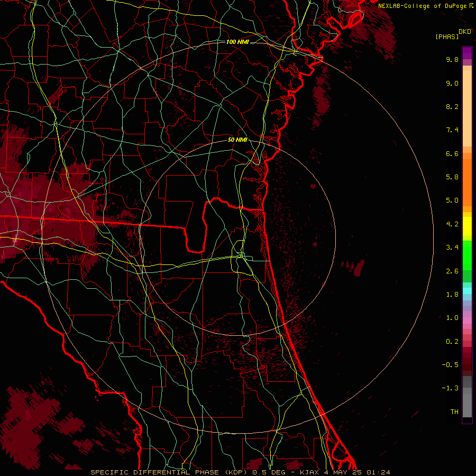Click the TH threshold label on the scale
476x476 pixels.
click(x=454, y=412)
